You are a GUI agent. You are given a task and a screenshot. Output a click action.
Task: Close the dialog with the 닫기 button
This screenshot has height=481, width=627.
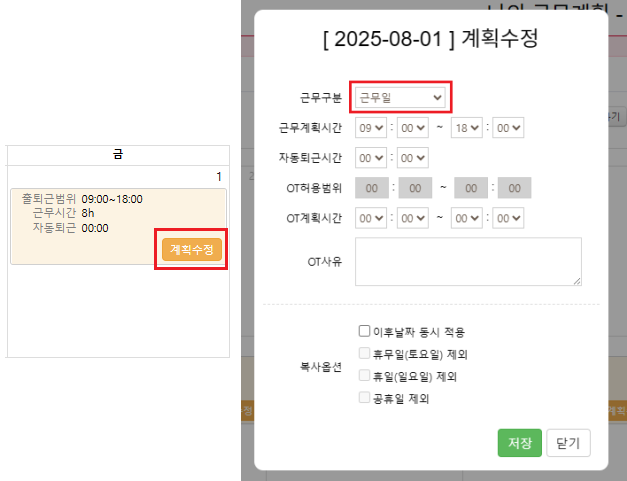click(568, 443)
